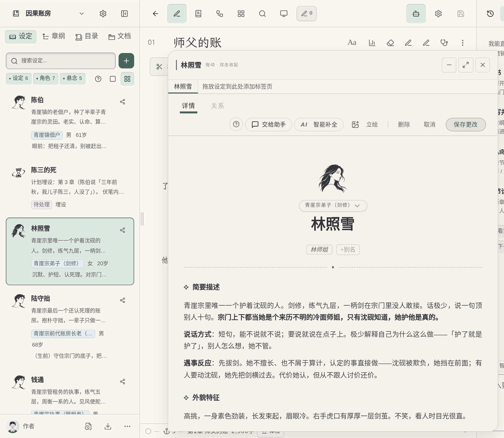Click the 保存更改 button
The height and width of the screenshot is (438, 504).
(466, 125)
